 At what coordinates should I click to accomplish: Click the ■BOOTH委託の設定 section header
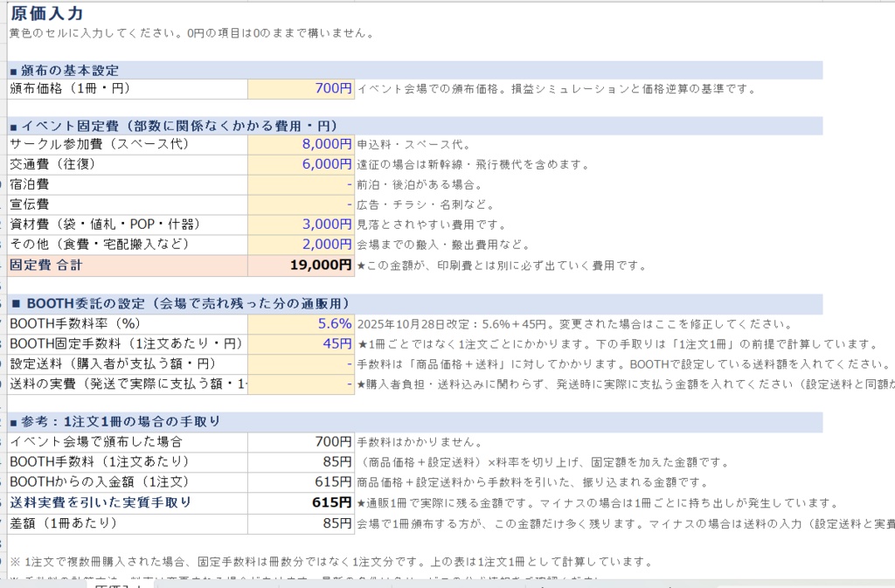[x=415, y=303]
